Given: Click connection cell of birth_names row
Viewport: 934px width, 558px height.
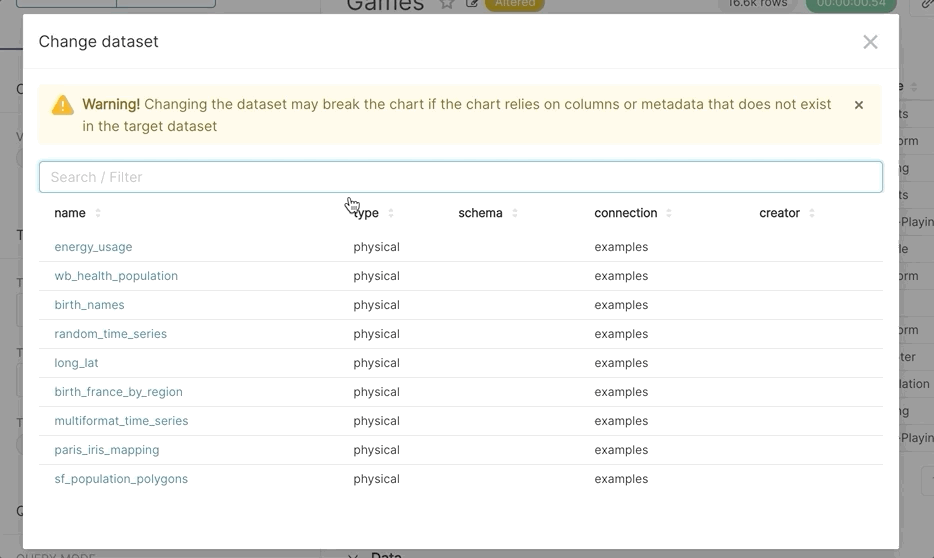Looking at the screenshot, I should [621, 305].
